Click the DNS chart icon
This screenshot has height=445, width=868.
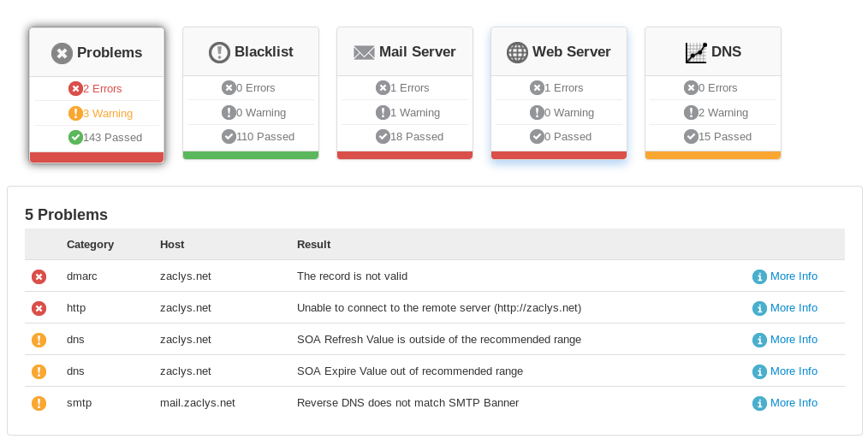tap(696, 52)
